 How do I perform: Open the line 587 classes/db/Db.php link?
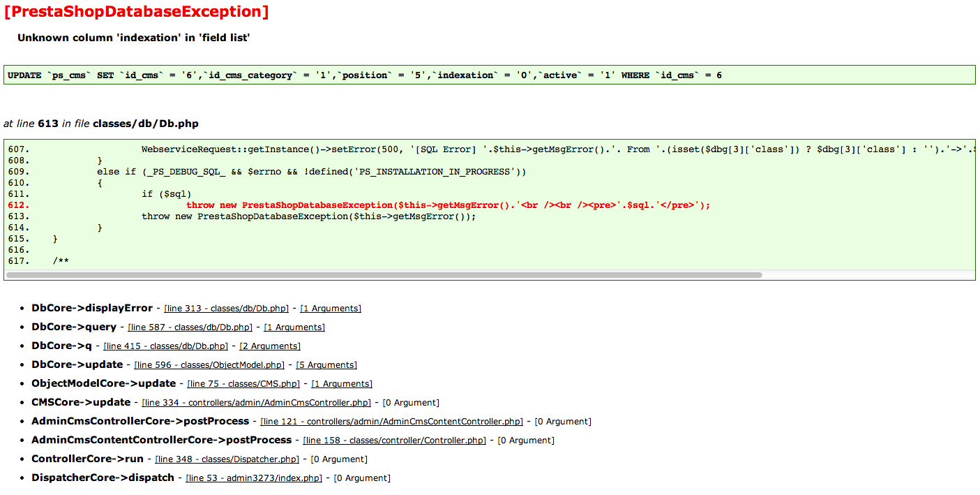coord(190,327)
